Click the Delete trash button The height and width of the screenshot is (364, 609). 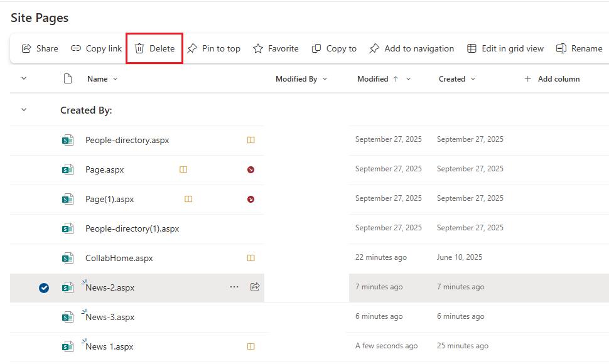pos(154,48)
